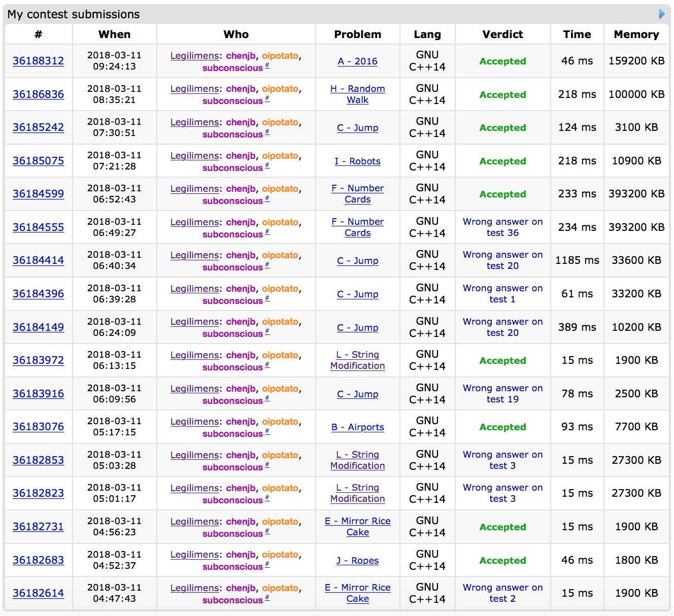
Task: View submission 36184414 details
Action: (38, 260)
